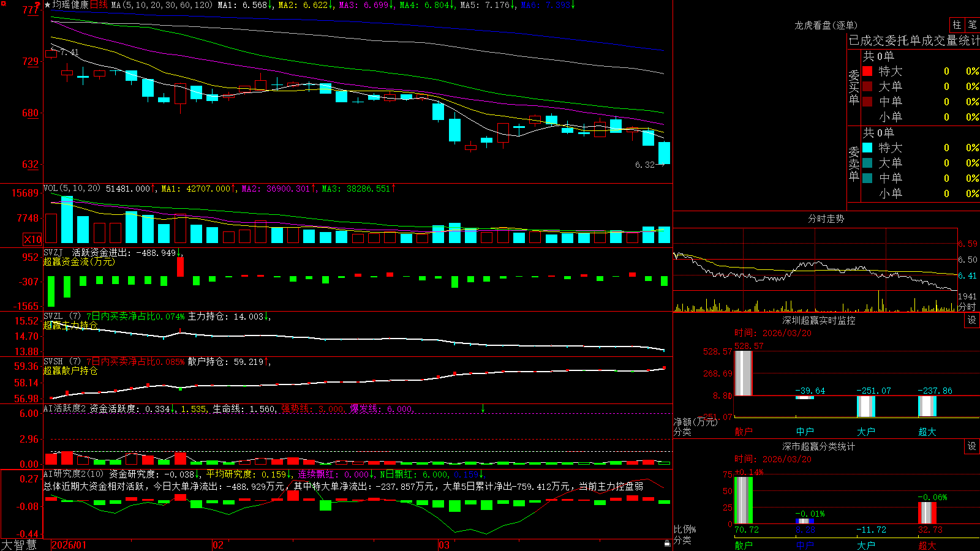Image resolution: width=980 pixels, height=551 pixels.
Task: Click the 日线 period label
Action: pyautogui.click(x=99, y=5)
